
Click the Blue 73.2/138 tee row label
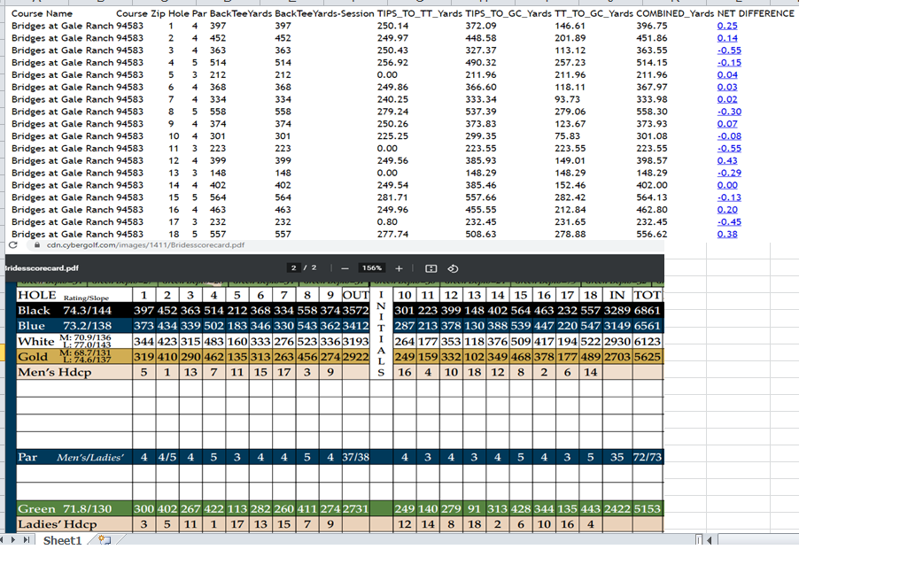coord(65,326)
